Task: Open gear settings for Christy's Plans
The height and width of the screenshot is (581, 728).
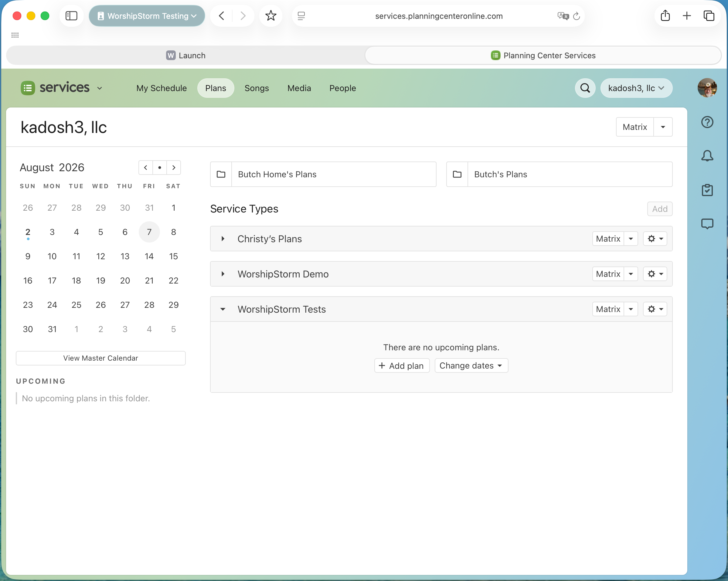Action: (x=655, y=239)
